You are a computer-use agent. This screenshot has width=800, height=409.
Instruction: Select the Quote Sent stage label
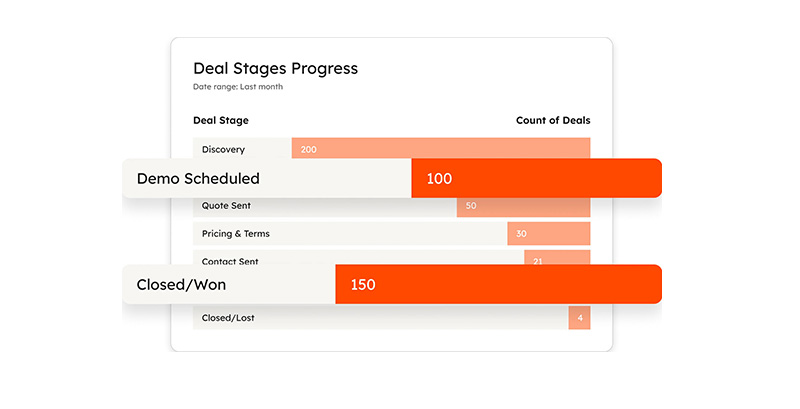[x=226, y=206]
